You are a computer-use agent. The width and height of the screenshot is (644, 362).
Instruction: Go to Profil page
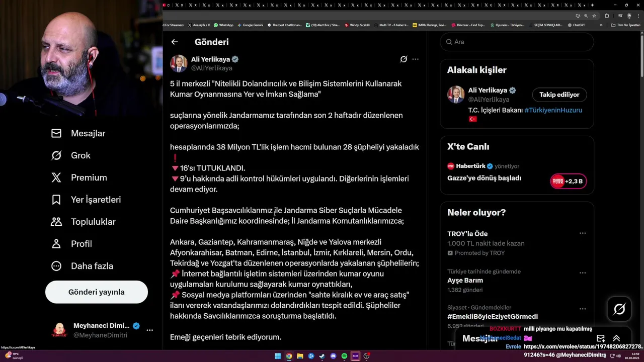(71, 244)
